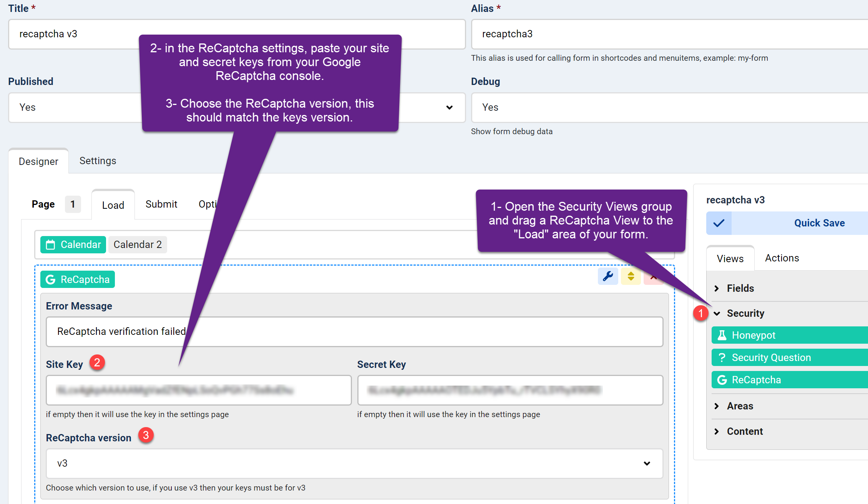The height and width of the screenshot is (504, 868).
Task: Click the ReCaptcha view label in Load area
Action: pyautogui.click(x=78, y=279)
